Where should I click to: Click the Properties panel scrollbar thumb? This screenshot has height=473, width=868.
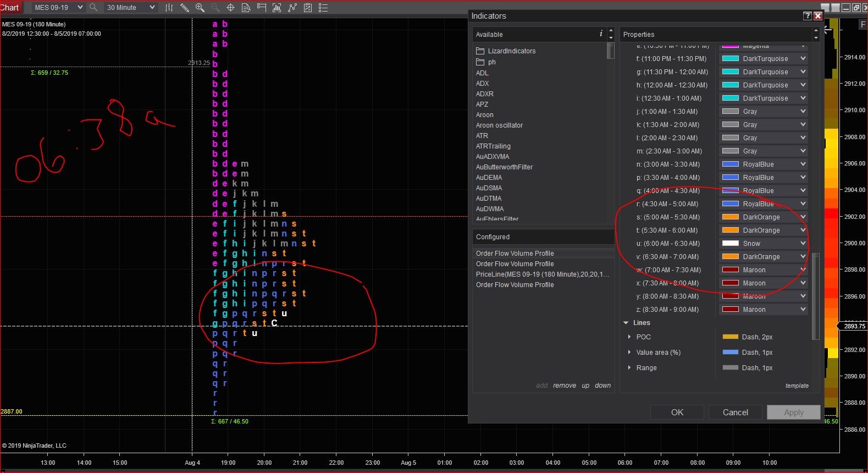[x=816, y=296]
